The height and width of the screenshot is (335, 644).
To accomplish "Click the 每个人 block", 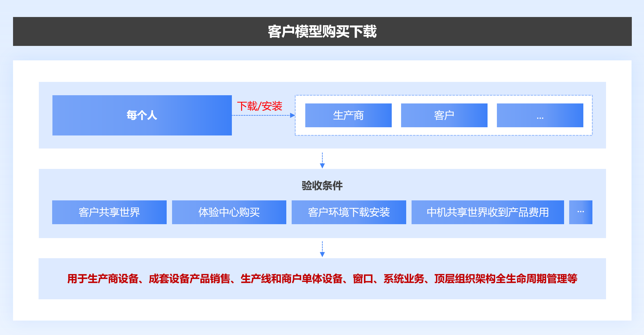I will (142, 115).
